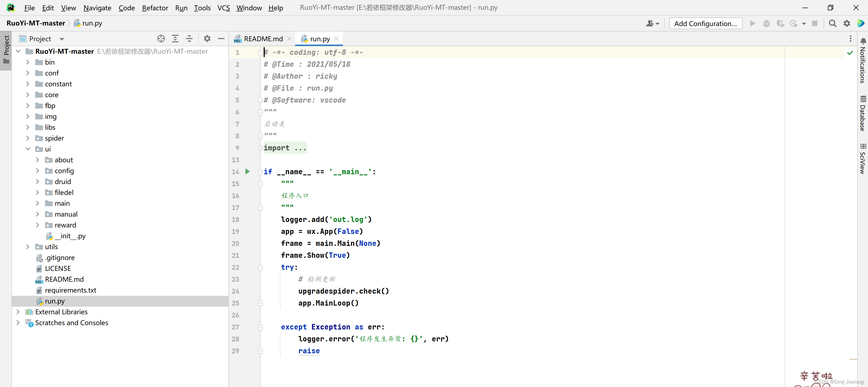Open the Refactor menu
This screenshot has height=387, width=868.
coord(155,8)
